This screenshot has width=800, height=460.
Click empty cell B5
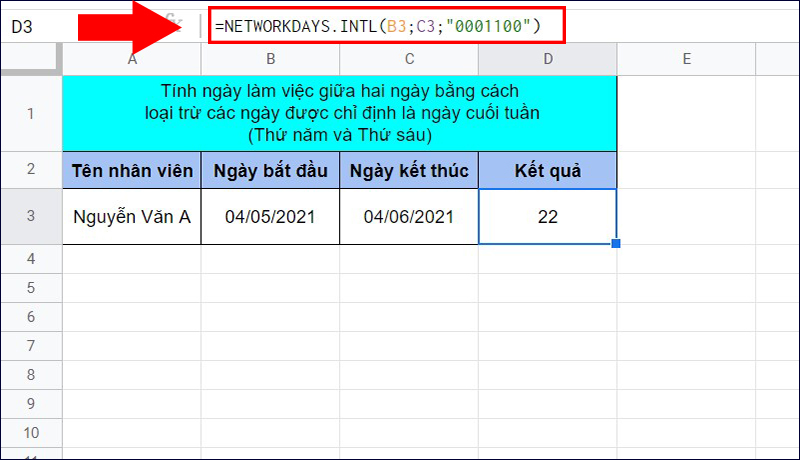click(x=270, y=288)
